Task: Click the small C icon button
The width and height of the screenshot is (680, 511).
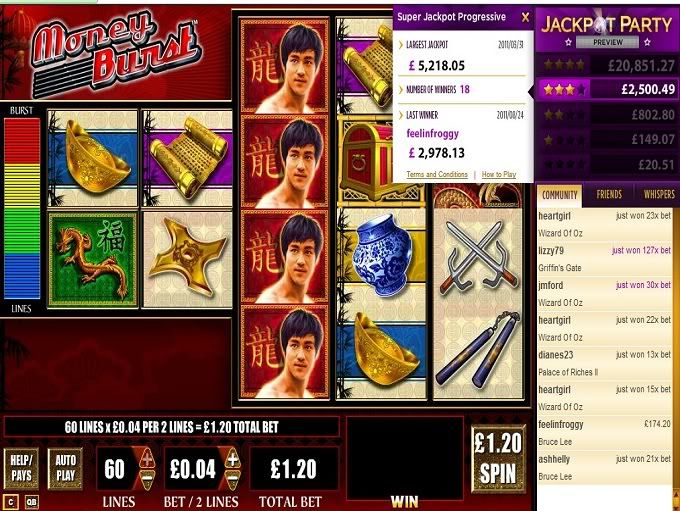Action: click(10, 502)
